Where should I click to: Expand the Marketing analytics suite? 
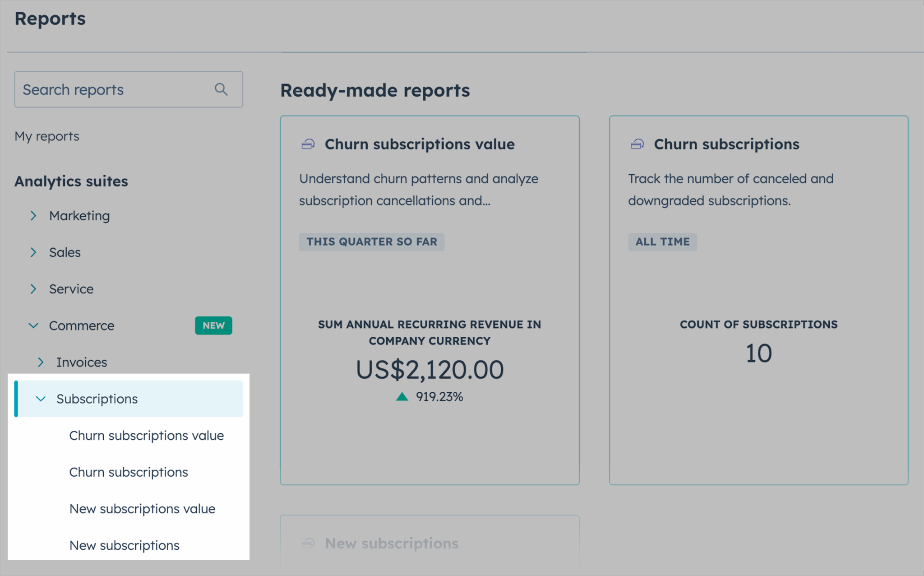tap(33, 215)
